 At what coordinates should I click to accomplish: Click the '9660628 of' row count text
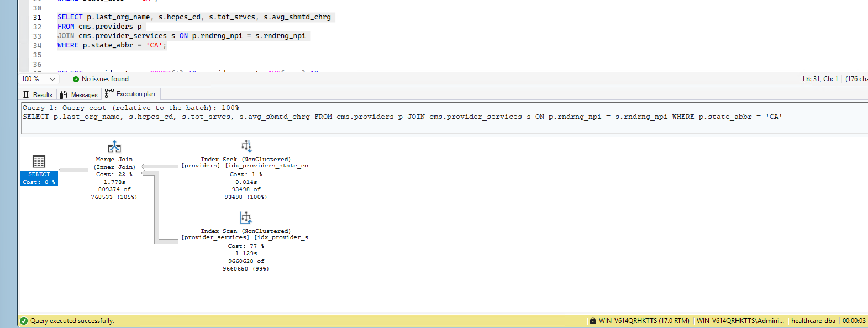pyautogui.click(x=246, y=261)
